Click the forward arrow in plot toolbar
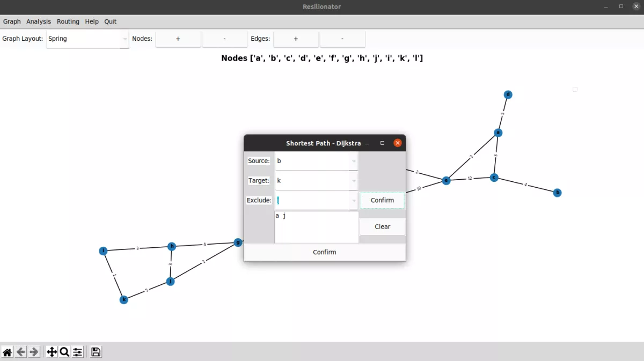 click(34, 352)
